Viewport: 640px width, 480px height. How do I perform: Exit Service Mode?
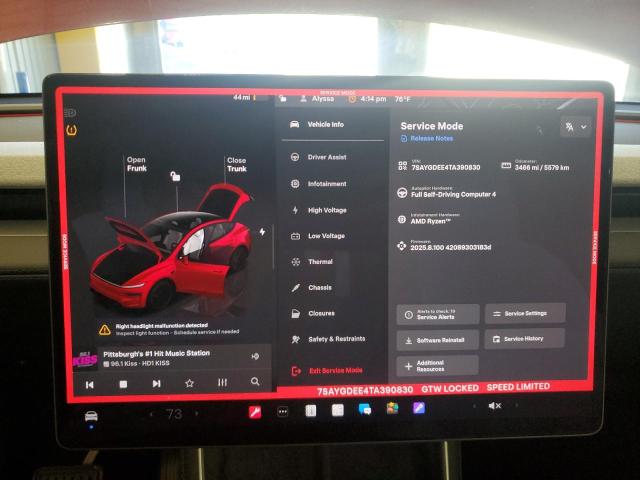327,371
